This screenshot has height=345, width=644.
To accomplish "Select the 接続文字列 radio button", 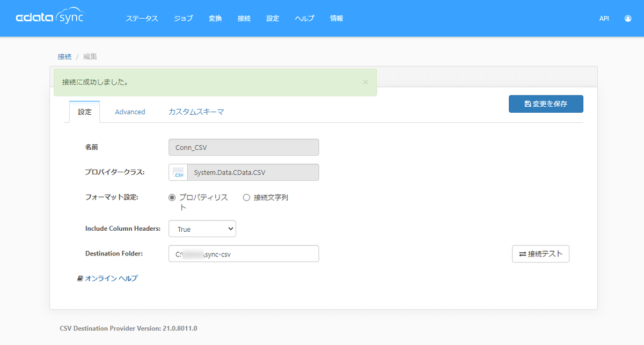I will point(247,197).
